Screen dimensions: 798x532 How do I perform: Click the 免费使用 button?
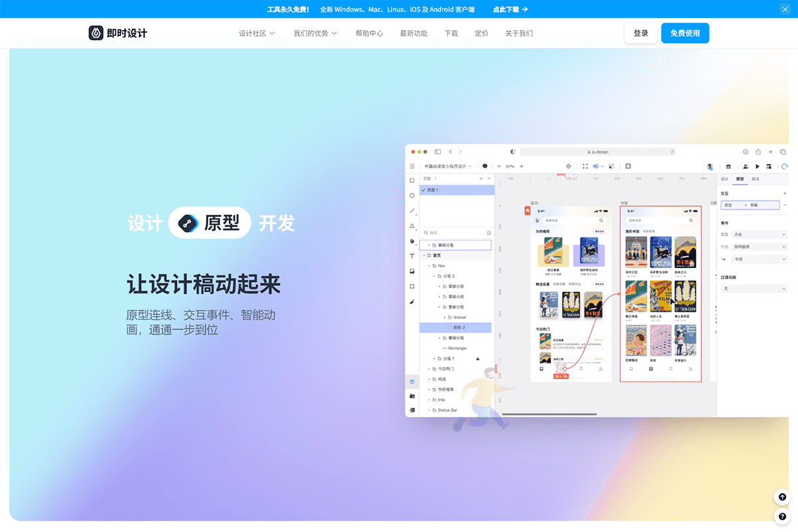pyautogui.click(x=685, y=33)
